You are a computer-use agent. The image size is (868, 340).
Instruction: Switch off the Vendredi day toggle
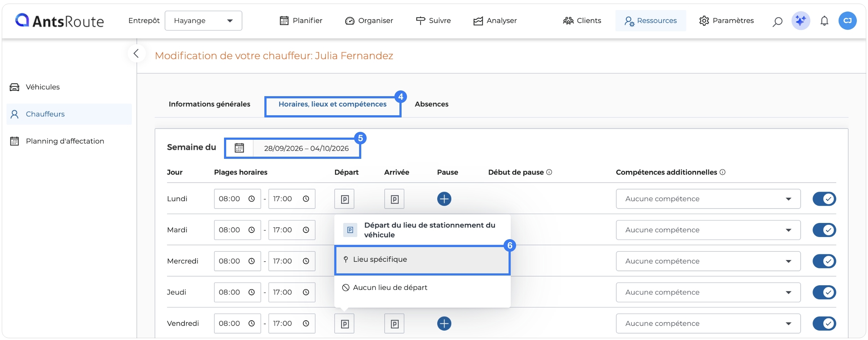click(x=824, y=323)
